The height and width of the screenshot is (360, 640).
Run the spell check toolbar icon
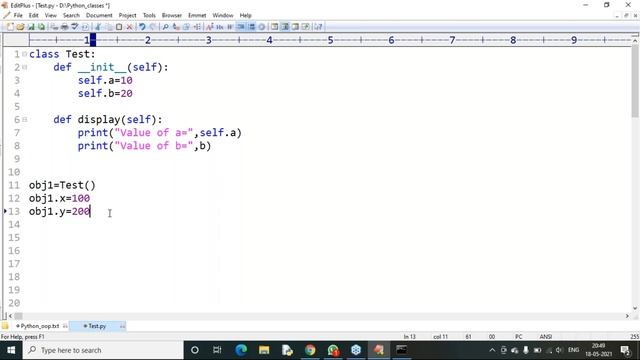(x=75, y=27)
